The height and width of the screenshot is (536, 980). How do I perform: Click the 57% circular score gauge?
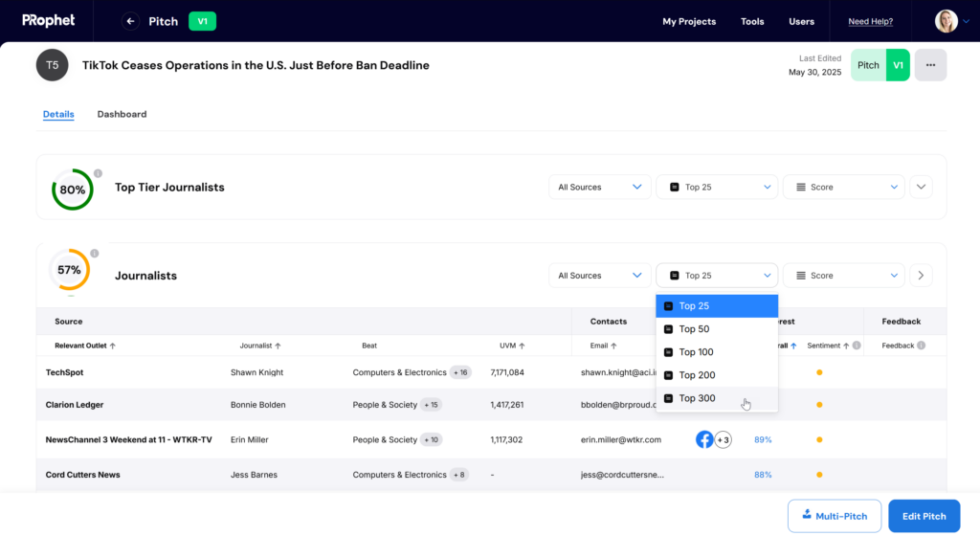(69, 270)
